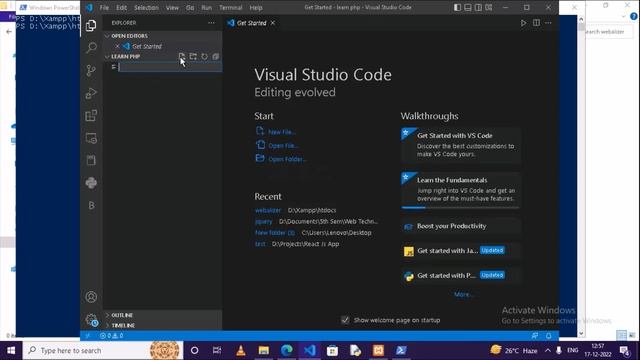Open the Terminal menu
This screenshot has width=640, height=360.
click(231, 7)
